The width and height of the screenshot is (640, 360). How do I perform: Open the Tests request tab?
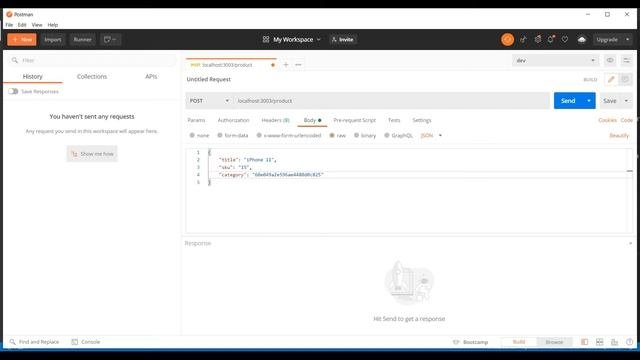point(394,120)
